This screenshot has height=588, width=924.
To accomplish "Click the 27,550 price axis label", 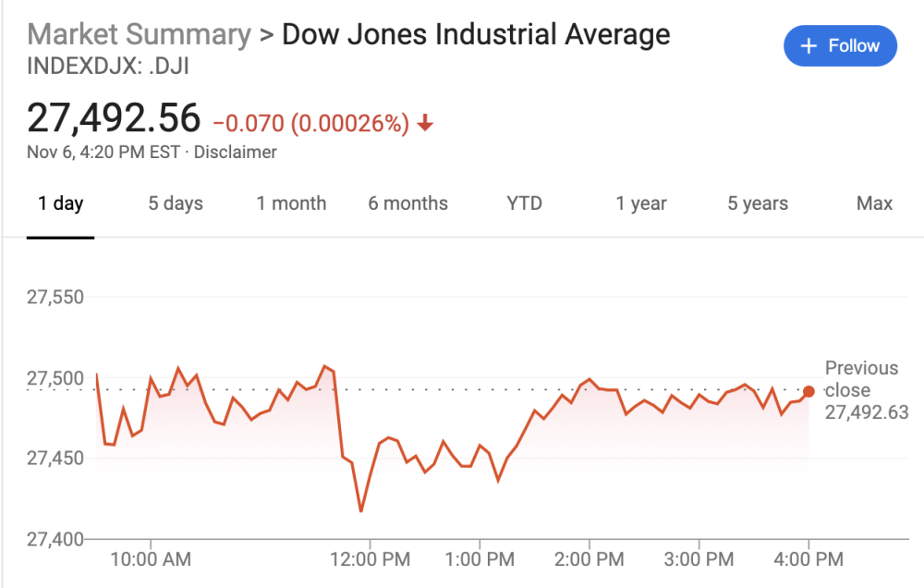I will 55,298.
